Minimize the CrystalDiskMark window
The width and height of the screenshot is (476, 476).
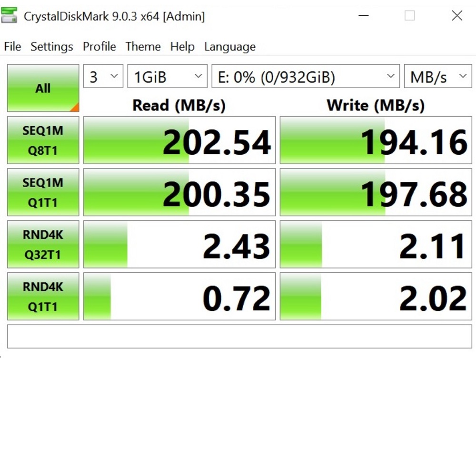pos(363,16)
